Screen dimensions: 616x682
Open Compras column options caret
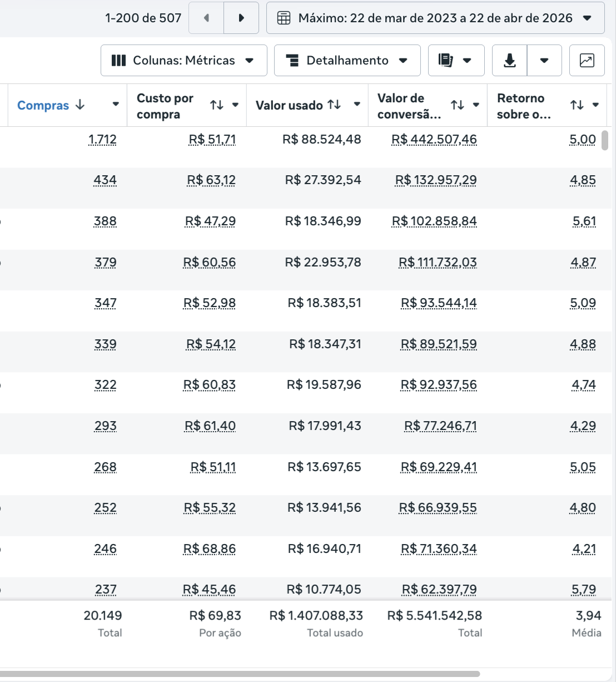pyautogui.click(x=116, y=105)
